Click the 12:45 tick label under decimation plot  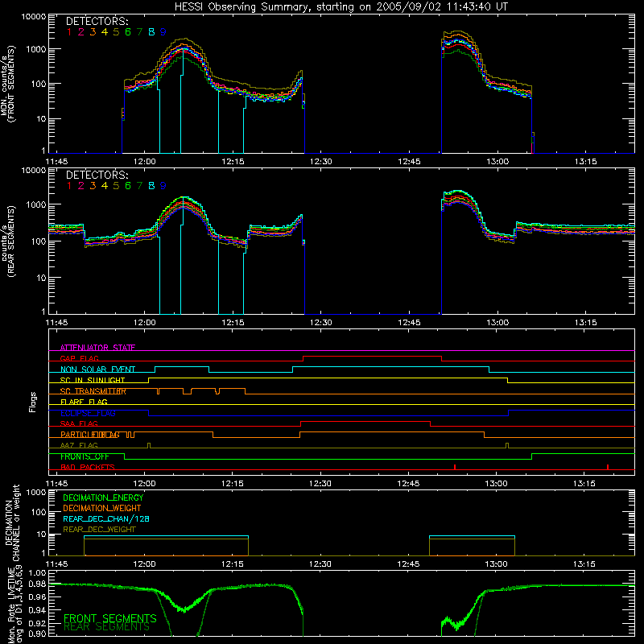(x=408, y=564)
